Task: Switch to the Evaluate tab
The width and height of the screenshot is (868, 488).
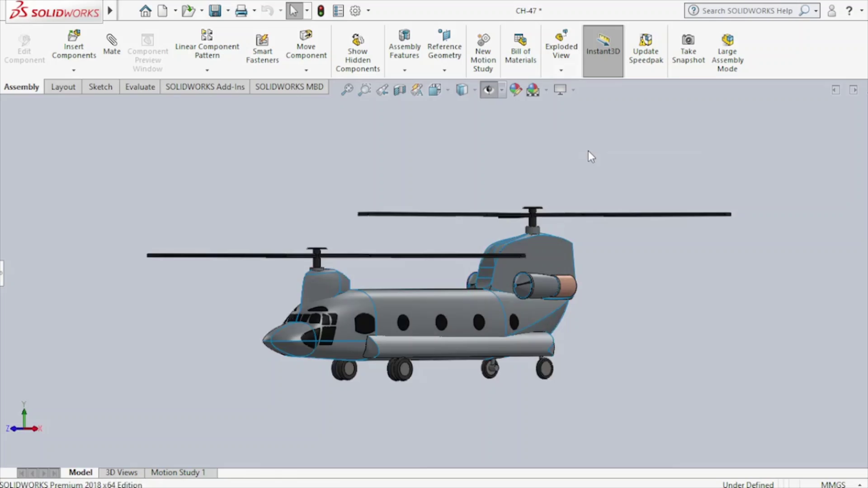Action: click(140, 87)
